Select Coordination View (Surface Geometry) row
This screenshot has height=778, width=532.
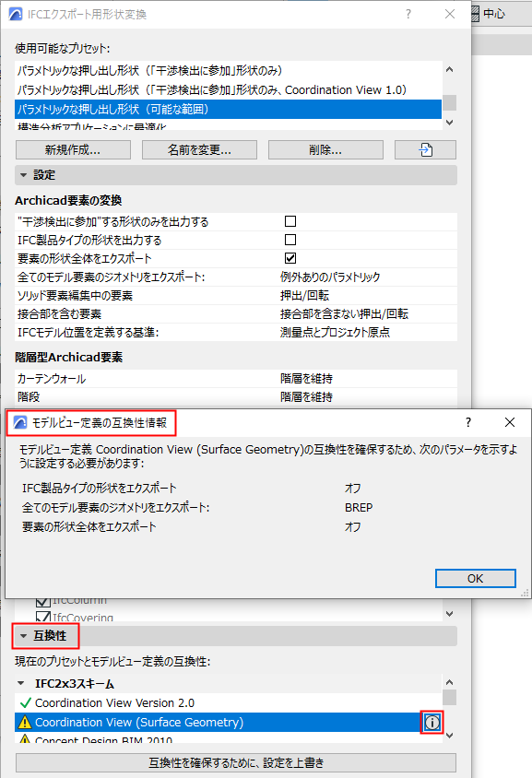click(219, 723)
